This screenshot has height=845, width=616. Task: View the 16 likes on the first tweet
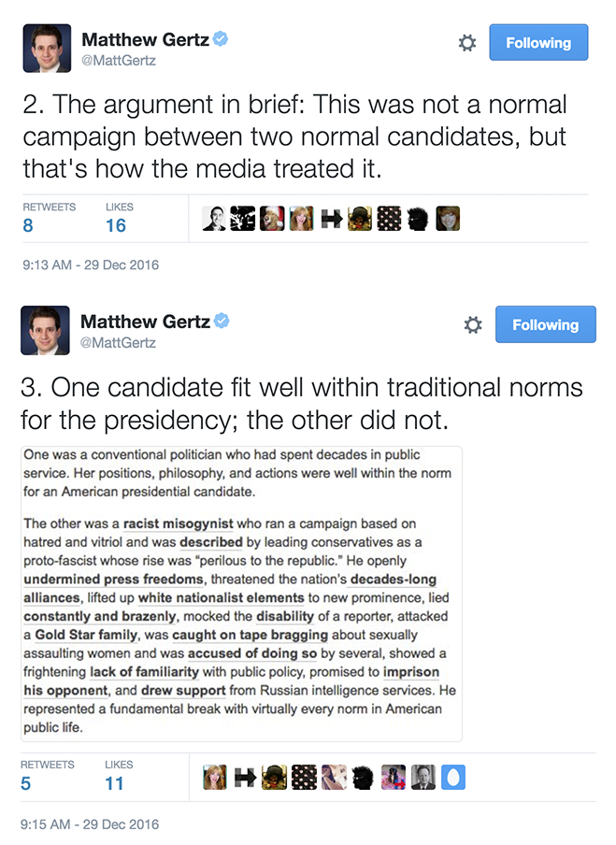pyautogui.click(x=116, y=225)
